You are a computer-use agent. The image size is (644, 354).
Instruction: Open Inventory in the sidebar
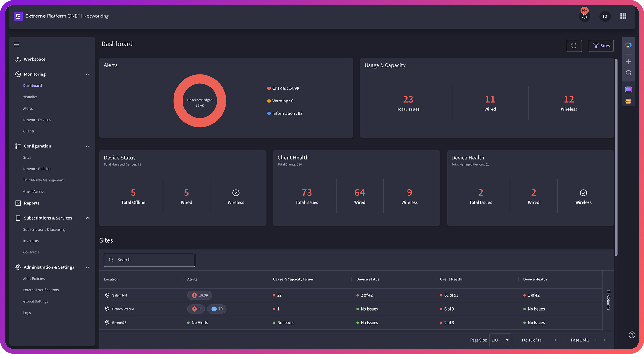(x=31, y=241)
